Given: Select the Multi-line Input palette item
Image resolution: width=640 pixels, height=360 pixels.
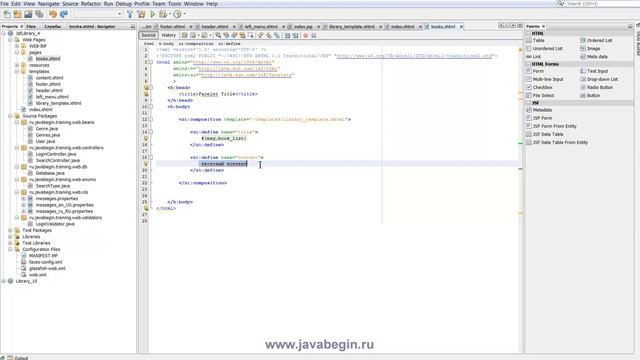Looking at the screenshot, I should pyautogui.click(x=544, y=79).
